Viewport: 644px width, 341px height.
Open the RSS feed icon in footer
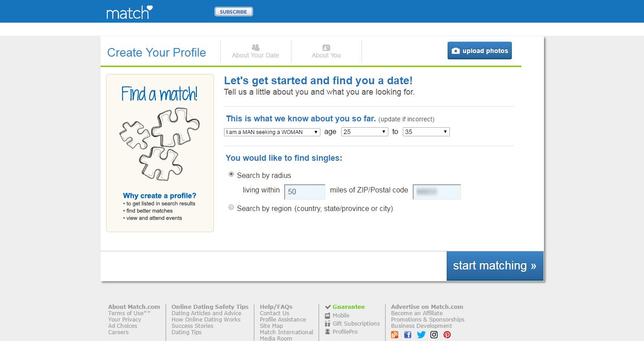pos(395,335)
